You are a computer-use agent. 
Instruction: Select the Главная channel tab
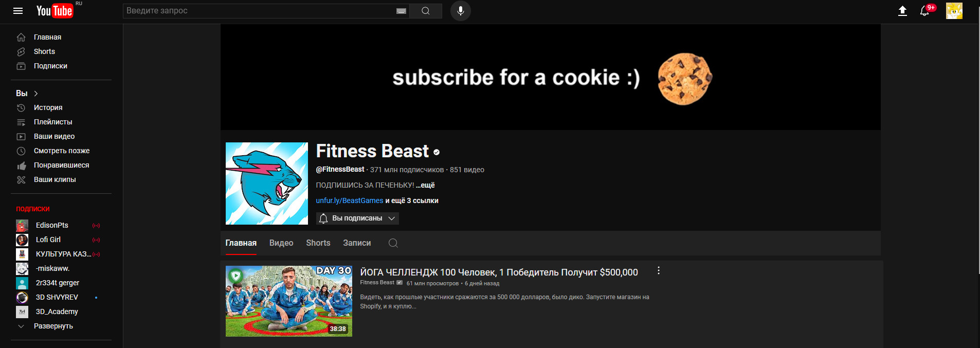(241, 243)
